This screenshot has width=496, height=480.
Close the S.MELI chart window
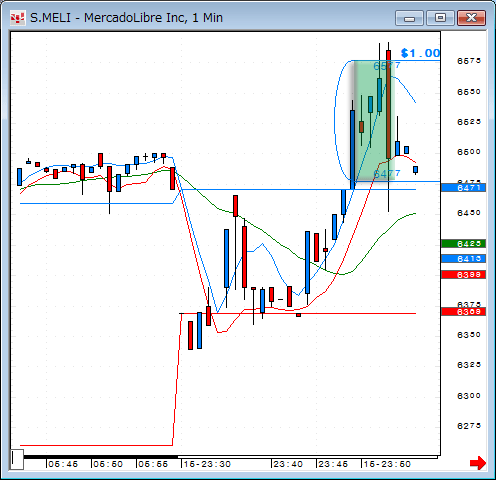(x=471, y=18)
